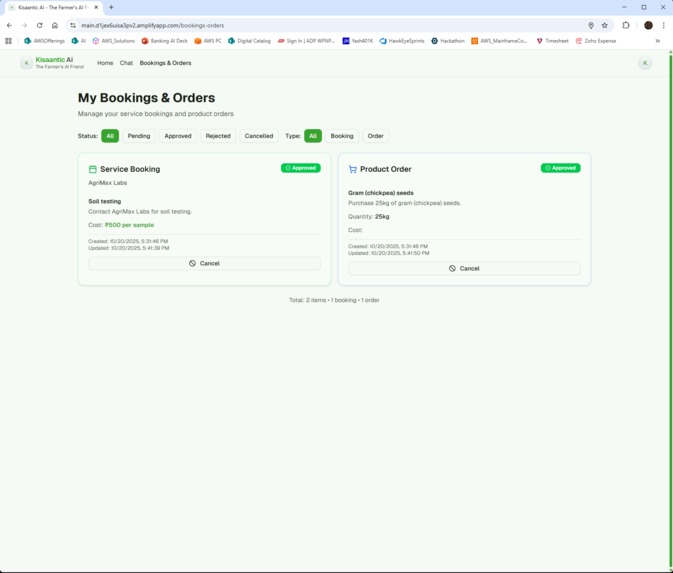
Task: Open the AWS_MainframeCo bookmark
Action: point(499,41)
